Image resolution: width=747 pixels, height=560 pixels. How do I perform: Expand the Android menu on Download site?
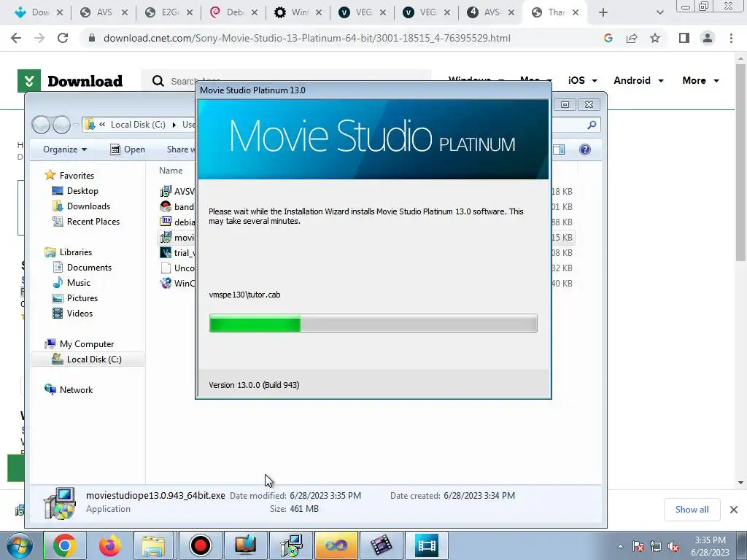tap(638, 80)
